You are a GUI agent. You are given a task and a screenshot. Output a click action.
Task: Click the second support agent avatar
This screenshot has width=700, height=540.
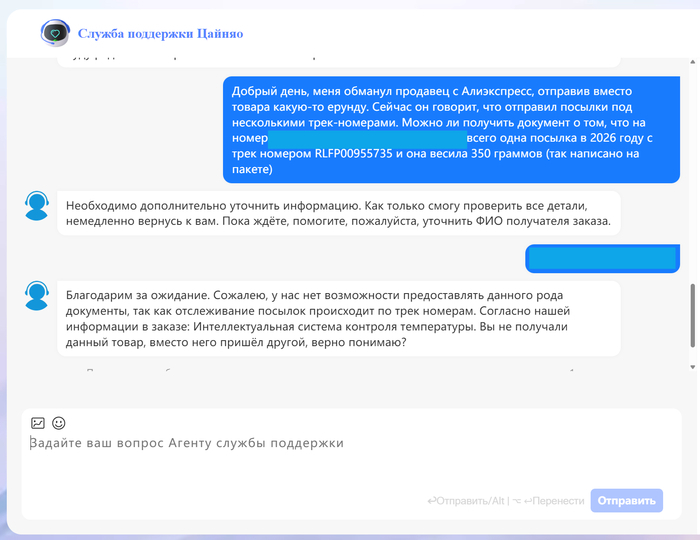tap(37, 296)
